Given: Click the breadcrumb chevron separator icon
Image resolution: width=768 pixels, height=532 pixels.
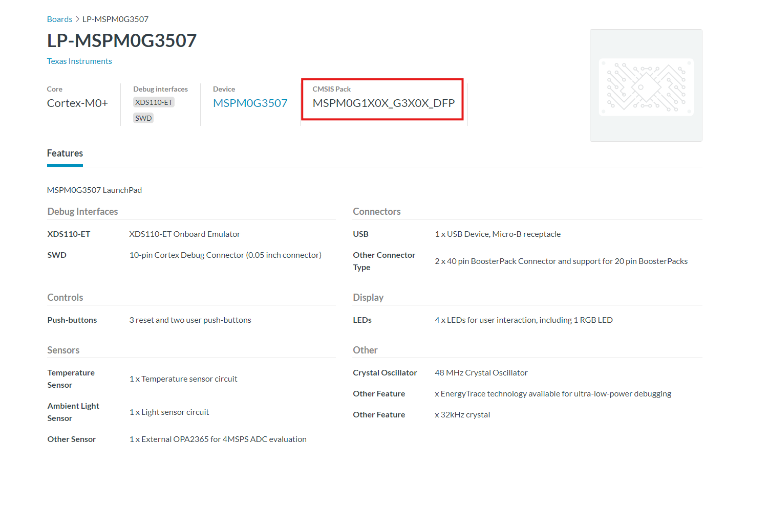Looking at the screenshot, I should click(77, 19).
